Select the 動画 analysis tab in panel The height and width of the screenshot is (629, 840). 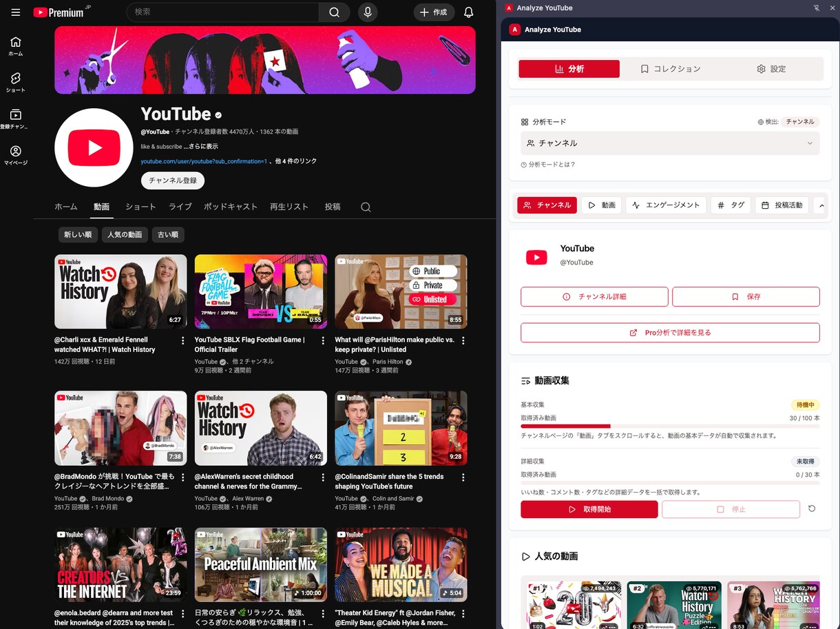(x=601, y=205)
